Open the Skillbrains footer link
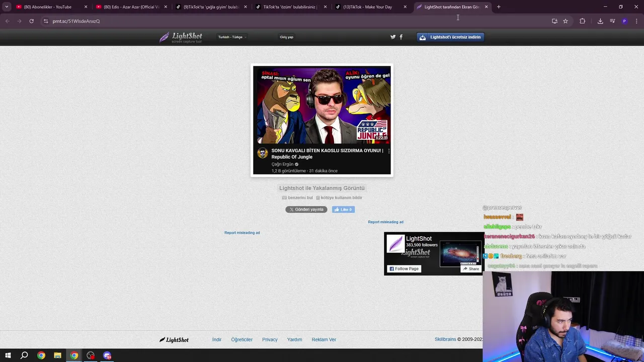Image resolution: width=644 pixels, height=362 pixels. click(x=445, y=339)
